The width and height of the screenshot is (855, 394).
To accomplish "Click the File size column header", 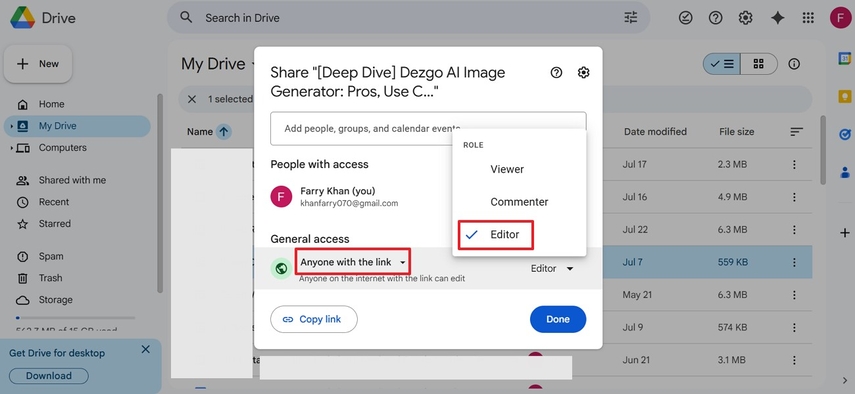I will pyautogui.click(x=736, y=131).
